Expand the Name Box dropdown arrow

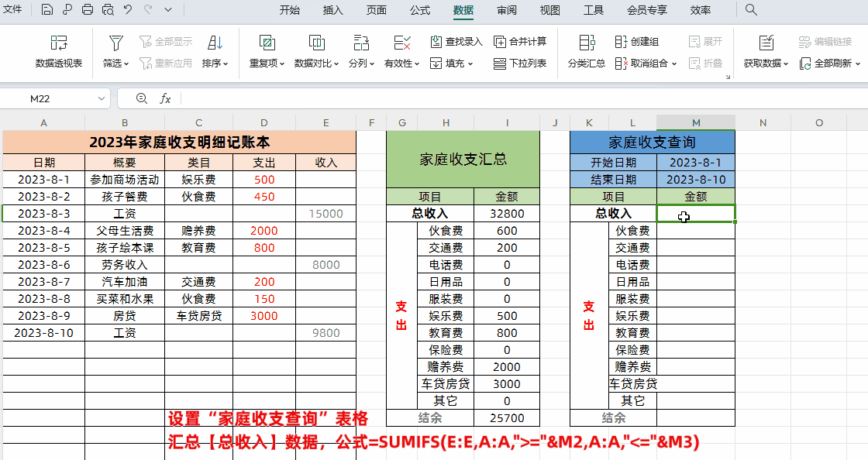pyautogui.click(x=102, y=98)
